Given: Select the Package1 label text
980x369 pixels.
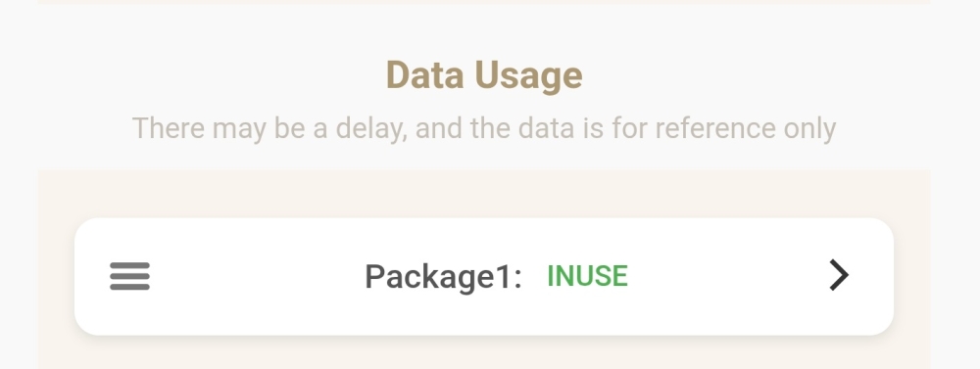Looking at the screenshot, I should (x=443, y=277).
